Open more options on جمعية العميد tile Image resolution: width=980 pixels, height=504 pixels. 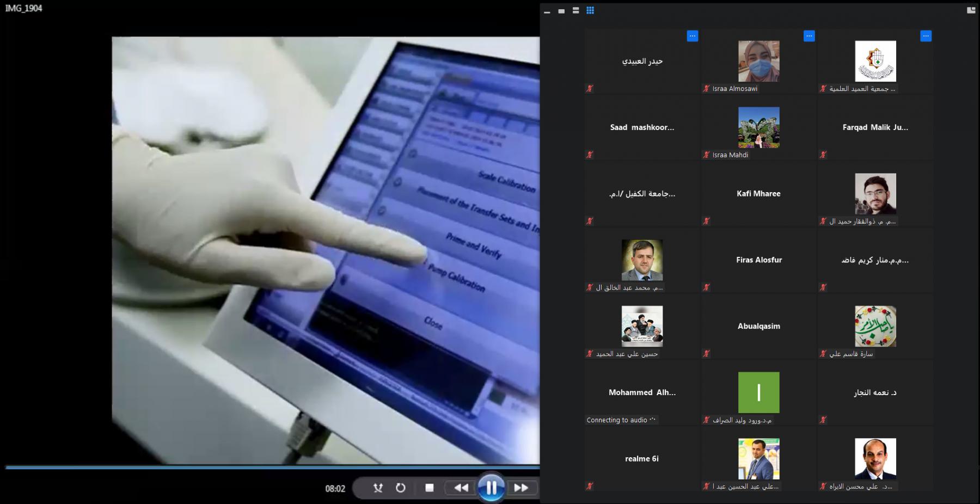(926, 36)
